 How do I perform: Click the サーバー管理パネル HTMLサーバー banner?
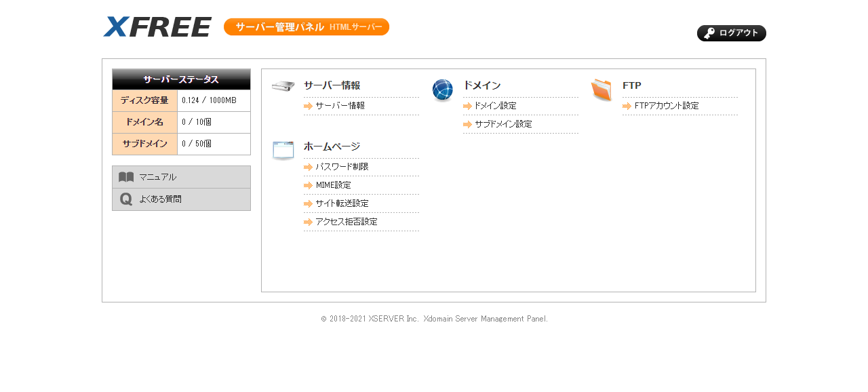(307, 27)
